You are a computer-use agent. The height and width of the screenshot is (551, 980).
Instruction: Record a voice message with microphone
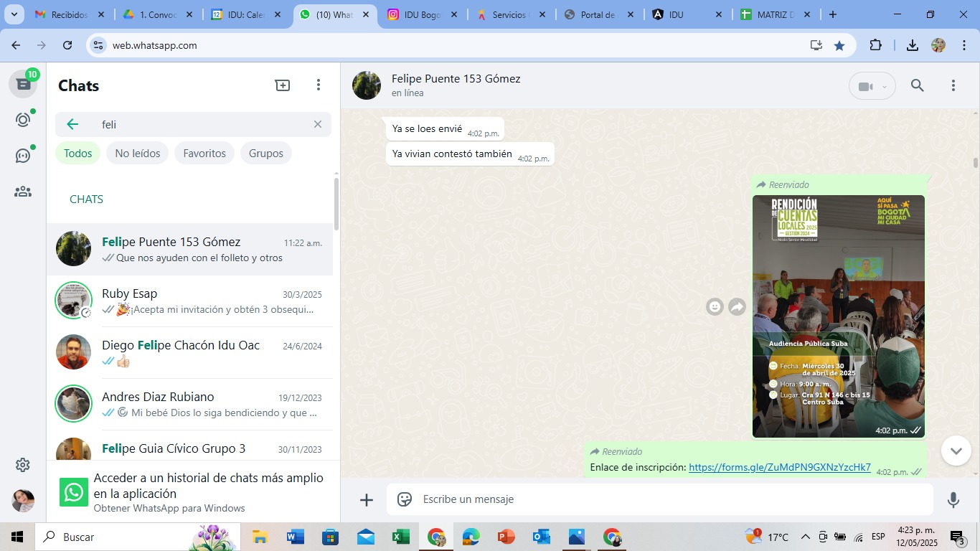(953, 499)
